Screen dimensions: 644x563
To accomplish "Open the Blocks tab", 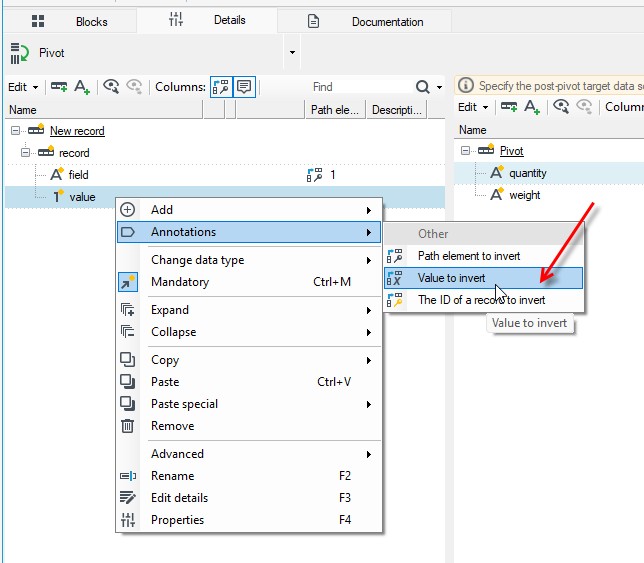I will pyautogui.click(x=69, y=21).
